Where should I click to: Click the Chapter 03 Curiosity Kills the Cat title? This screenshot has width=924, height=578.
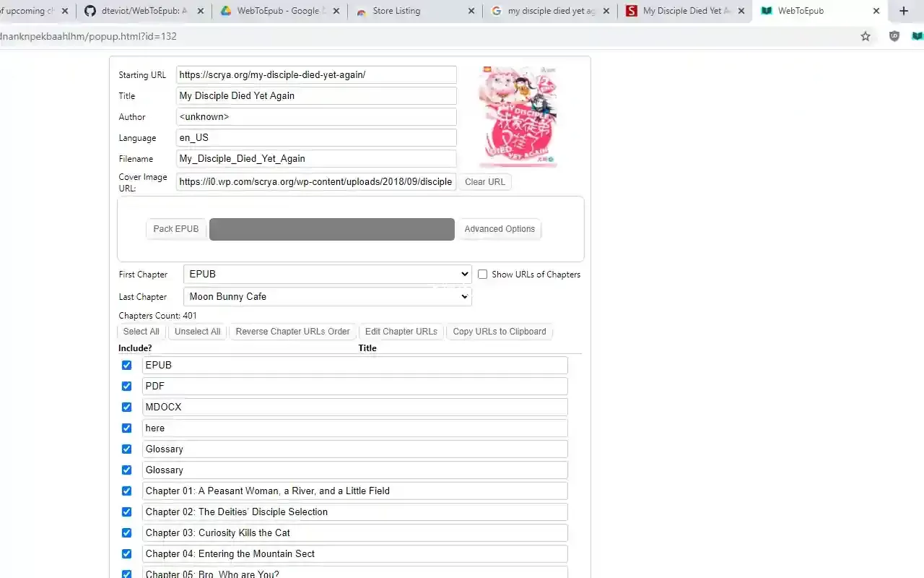354,532
